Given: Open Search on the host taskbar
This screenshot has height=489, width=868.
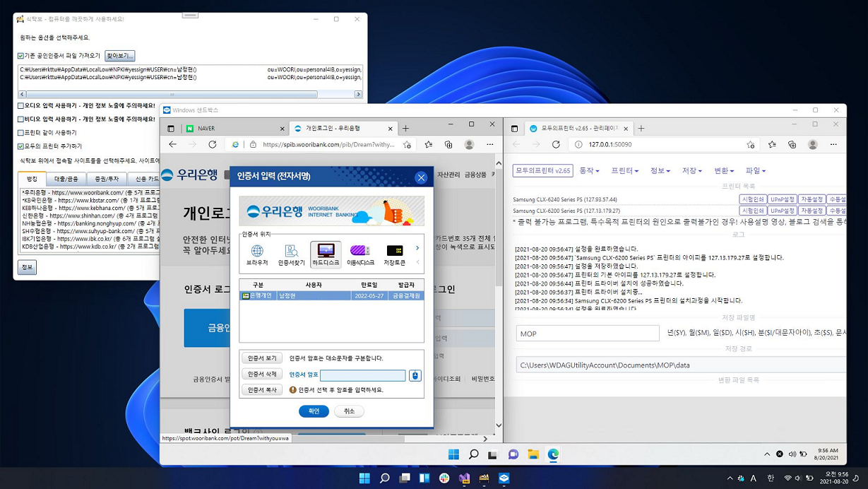Looking at the screenshot, I should tap(384, 478).
